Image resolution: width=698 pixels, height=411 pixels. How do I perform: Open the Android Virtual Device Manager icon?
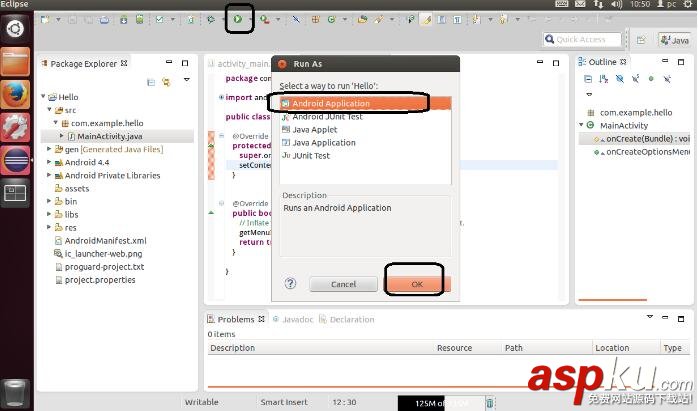pyautogui.click(x=140, y=20)
